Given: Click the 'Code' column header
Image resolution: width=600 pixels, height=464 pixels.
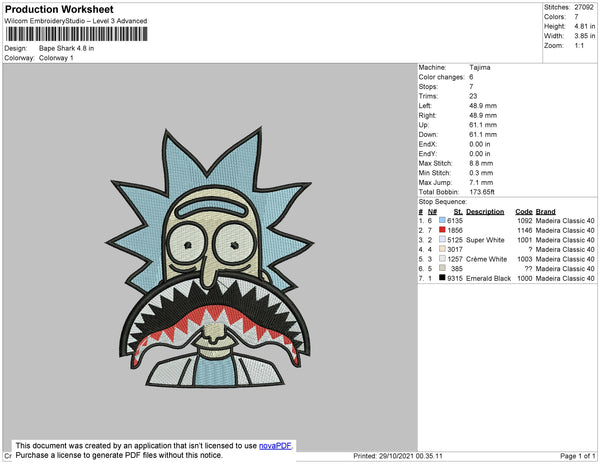Looking at the screenshot, I should [x=523, y=212].
